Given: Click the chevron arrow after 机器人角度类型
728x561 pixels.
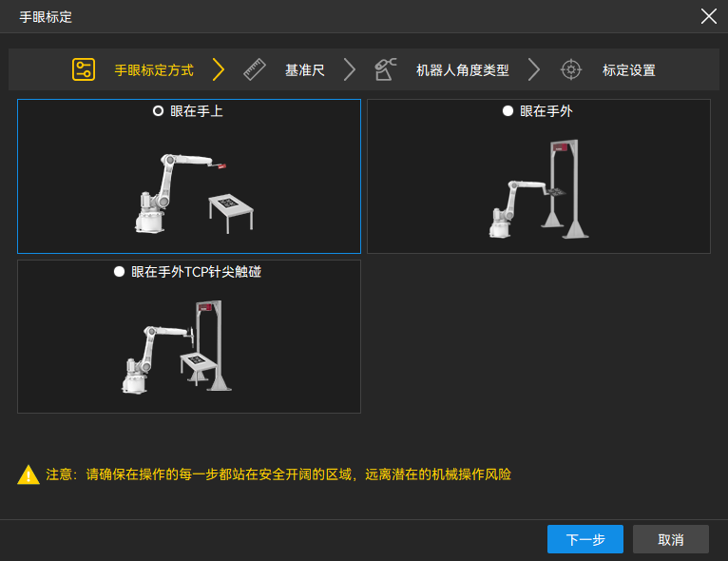Looking at the screenshot, I should (x=534, y=69).
